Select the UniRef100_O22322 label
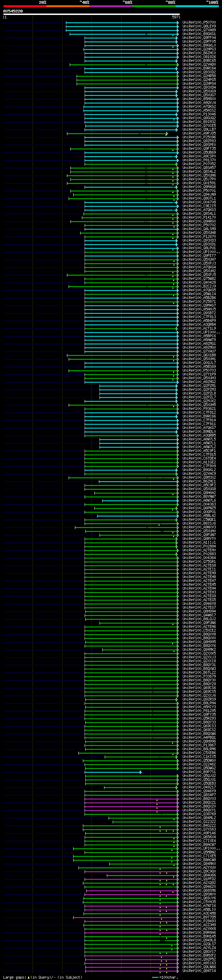The image size is (222, 980). tap(199, 821)
